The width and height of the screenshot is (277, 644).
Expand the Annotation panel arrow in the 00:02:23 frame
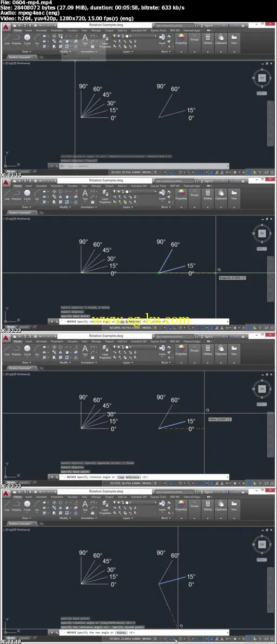pos(96,207)
